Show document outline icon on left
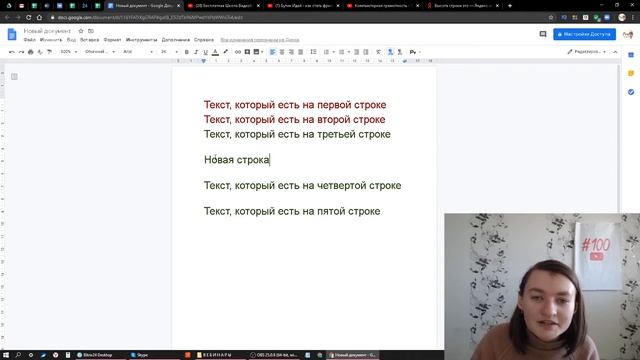Screen dimensions: 640x360 coord(14,76)
